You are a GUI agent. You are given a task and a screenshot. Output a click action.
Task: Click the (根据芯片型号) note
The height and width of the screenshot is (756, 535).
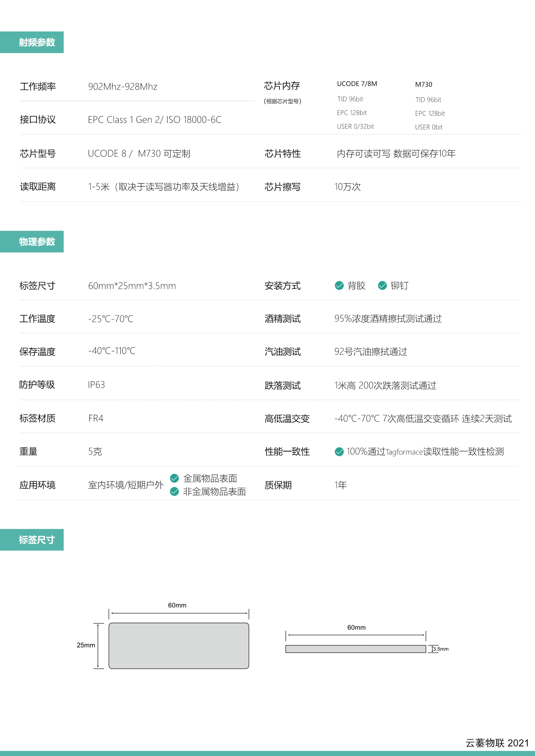283,101
